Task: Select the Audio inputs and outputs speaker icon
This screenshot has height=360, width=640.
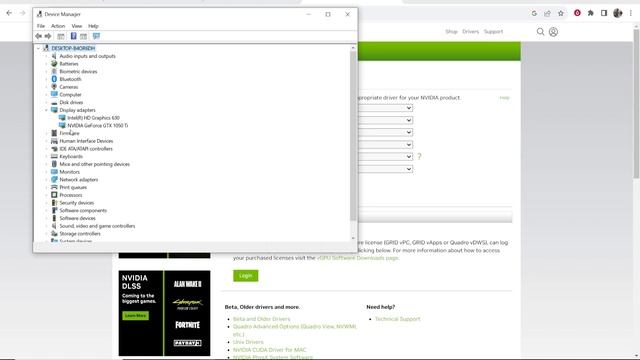Action: pyautogui.click(x=54, y=56)
